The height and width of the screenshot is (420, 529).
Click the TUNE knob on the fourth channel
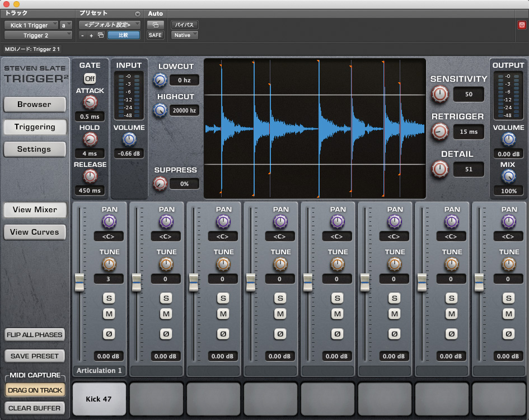[x=280, y=264]
